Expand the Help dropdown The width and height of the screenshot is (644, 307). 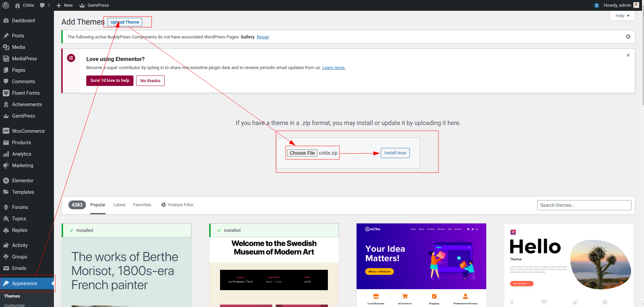click(x=622, y=16)
